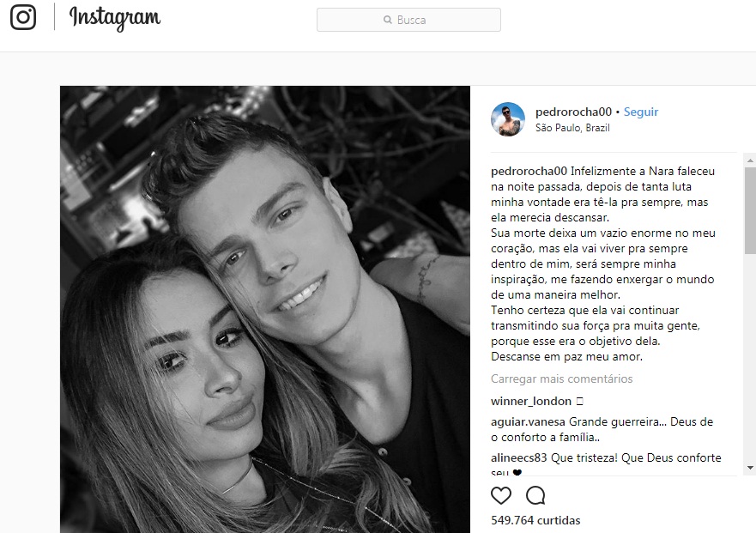756x533 pixels.
Task: Click the comments scrollbar down arrow
Action: (x=750, y=468)
